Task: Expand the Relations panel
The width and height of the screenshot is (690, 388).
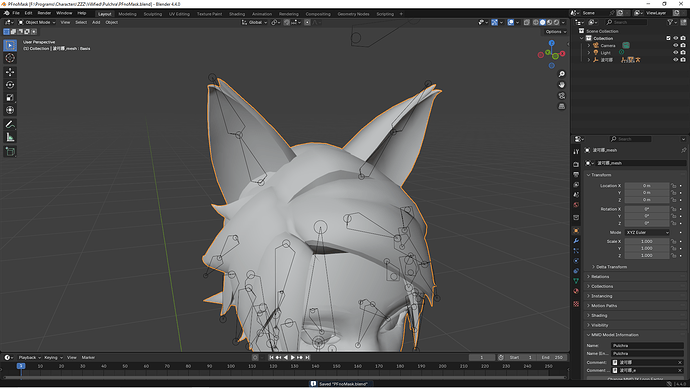Action: [600, 276]
